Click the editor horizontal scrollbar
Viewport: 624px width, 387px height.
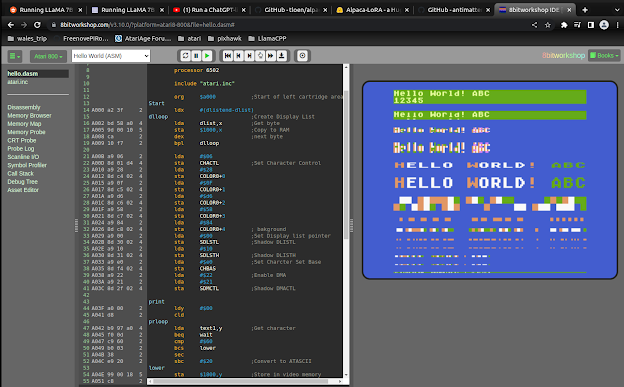pyautogui.click(x=241, y=381)
